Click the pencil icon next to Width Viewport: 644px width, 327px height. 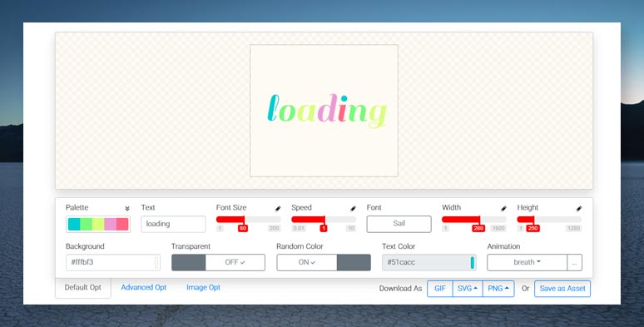coord(503,209)
